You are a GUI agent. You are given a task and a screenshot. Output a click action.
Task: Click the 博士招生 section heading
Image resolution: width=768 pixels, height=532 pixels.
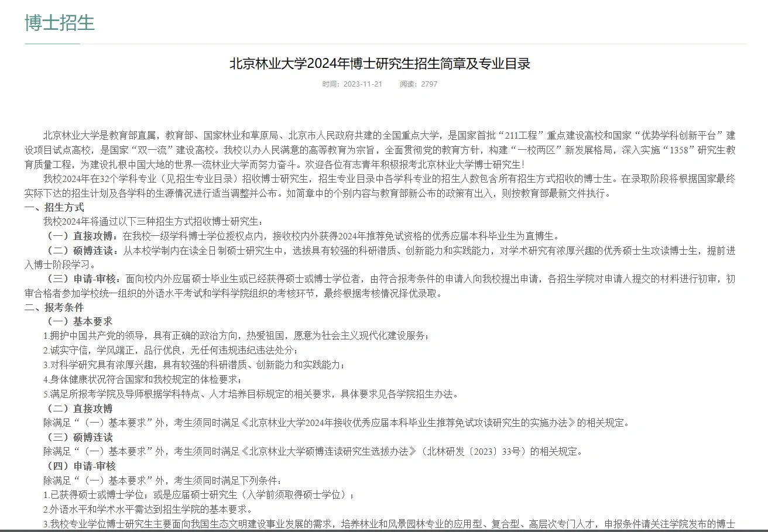[x=59, y=22]
